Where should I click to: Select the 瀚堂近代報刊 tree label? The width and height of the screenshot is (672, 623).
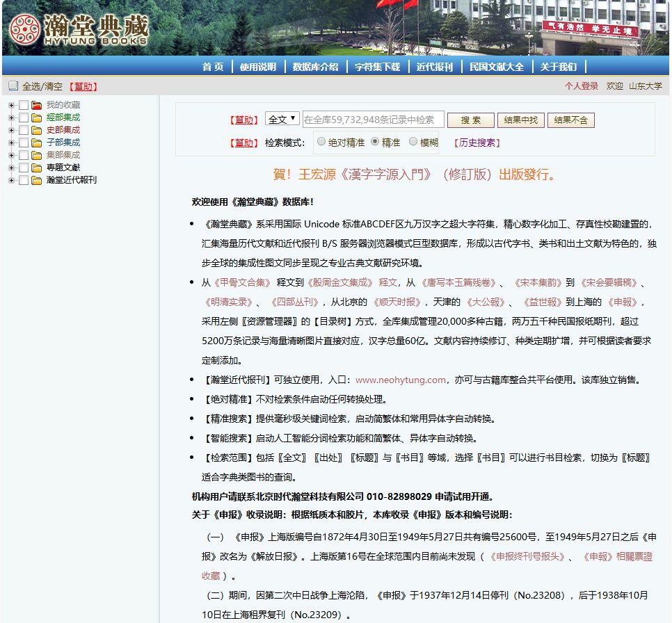[72, 180]
